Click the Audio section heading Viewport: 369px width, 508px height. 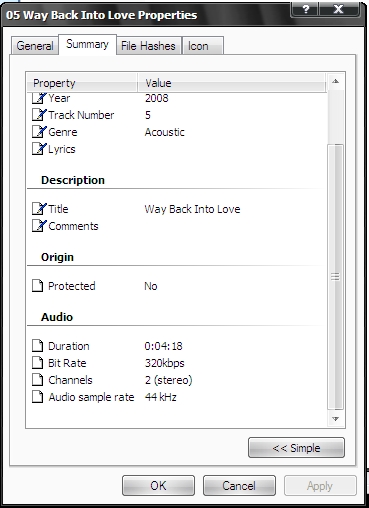pos(57,317)
